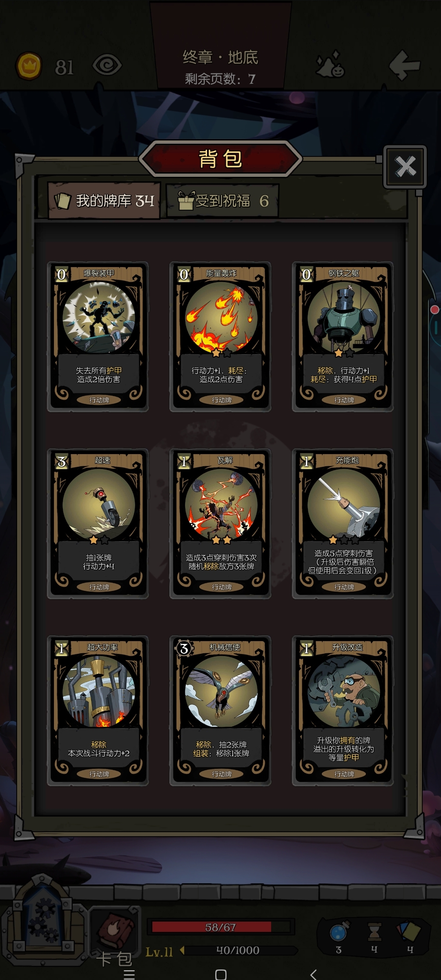
Task: Open the pumpkin monster icon
Action: [x=331, y=65]
